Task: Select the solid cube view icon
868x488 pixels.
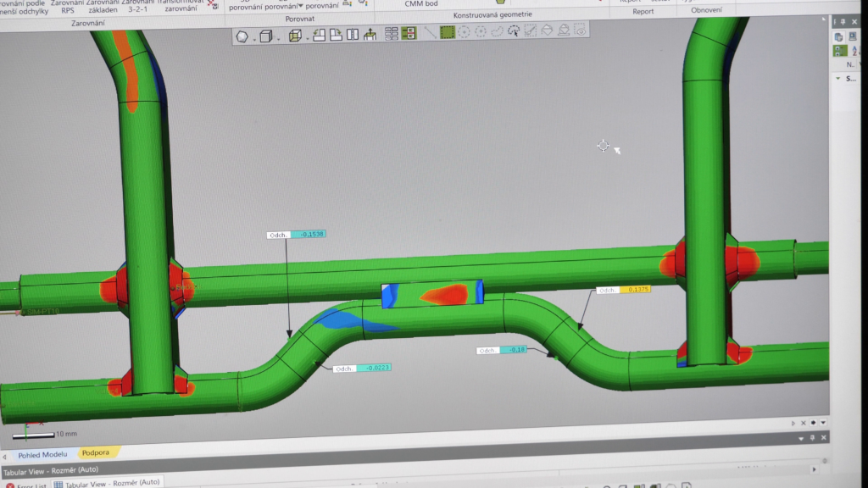Action: (x=265, y=36)
